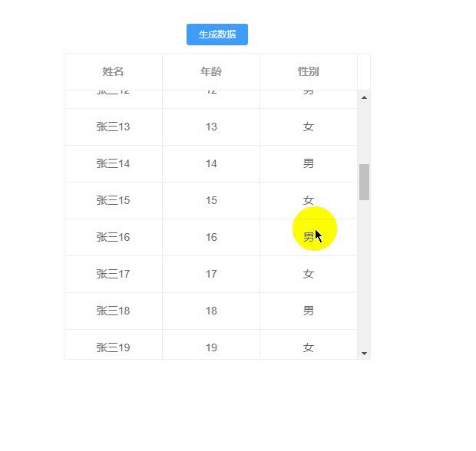
Task: Click the 男 gender cell of 张三14
Action: tap(309, 164)
